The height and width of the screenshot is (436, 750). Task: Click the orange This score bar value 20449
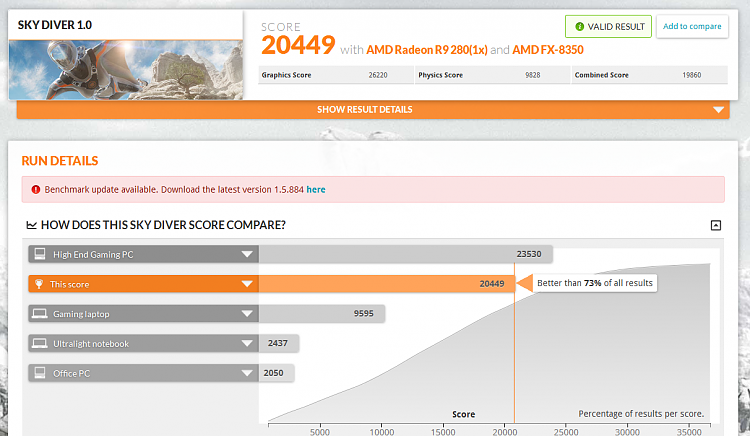point(492,284)
